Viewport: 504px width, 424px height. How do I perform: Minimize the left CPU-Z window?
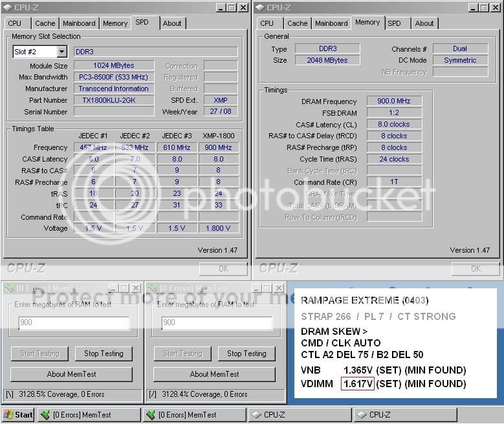coord(220,8)
